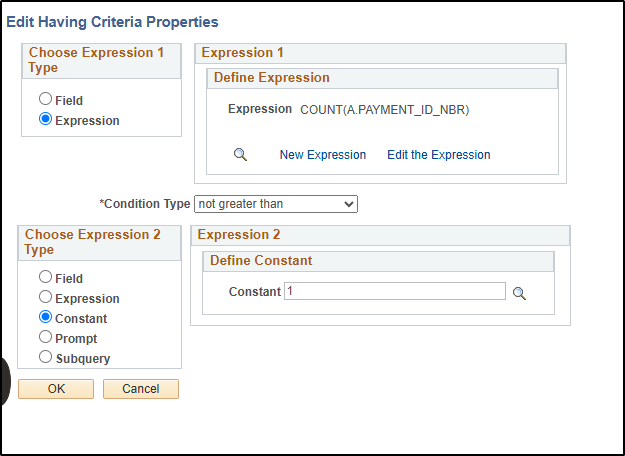Click the dropdown arrow of not greater than
The image size is (625, 456).
[x=349, y=204]
